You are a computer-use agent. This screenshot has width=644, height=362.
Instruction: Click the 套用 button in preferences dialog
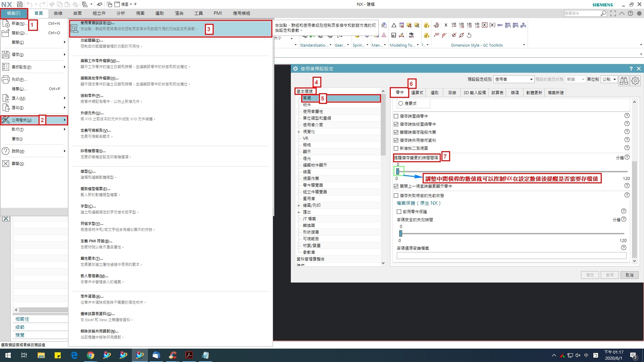point(610,275)
